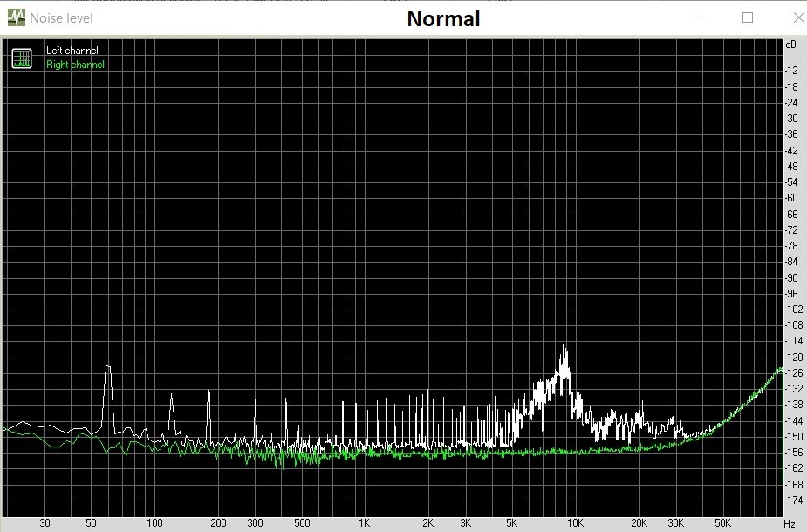Click the Hz unit label
807x532 pixels.
click(790, 524)
